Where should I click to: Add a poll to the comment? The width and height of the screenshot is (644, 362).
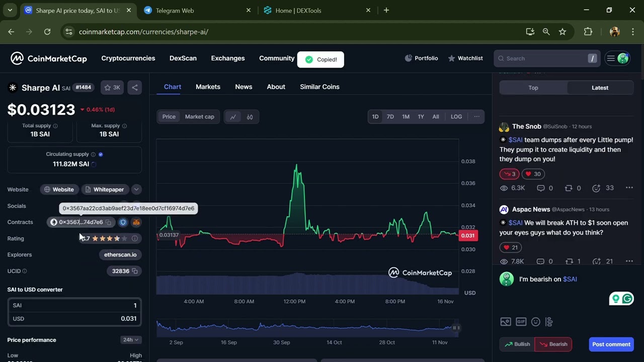click(549, 322)
